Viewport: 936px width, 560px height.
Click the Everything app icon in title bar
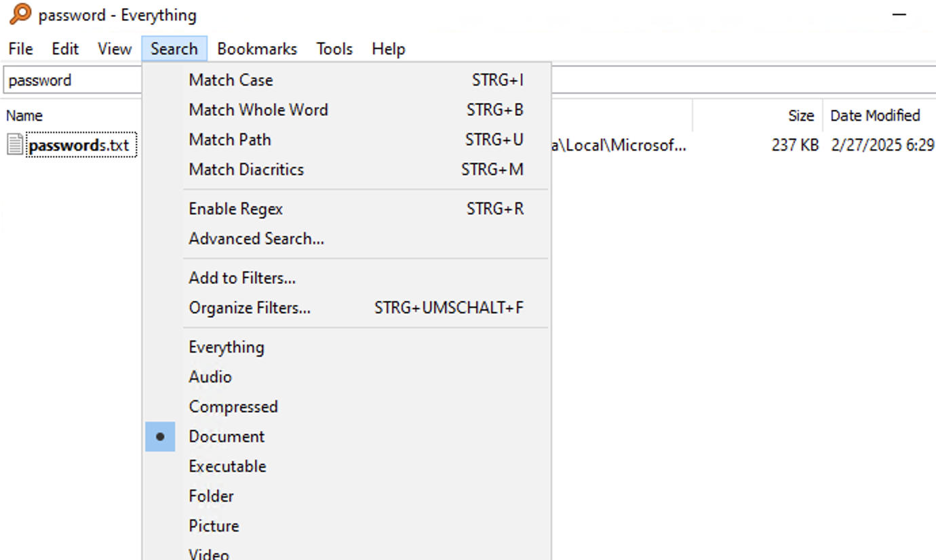pos(20,14)
